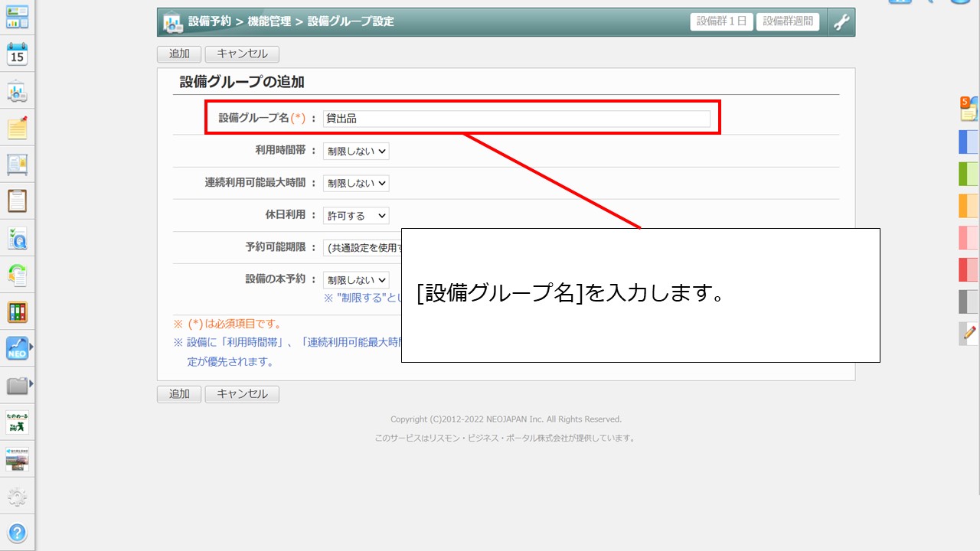The image size is (980, 551).
Task: Expand the 連続利用可能最大時間 dropdown
Action: tap(356, 184)
